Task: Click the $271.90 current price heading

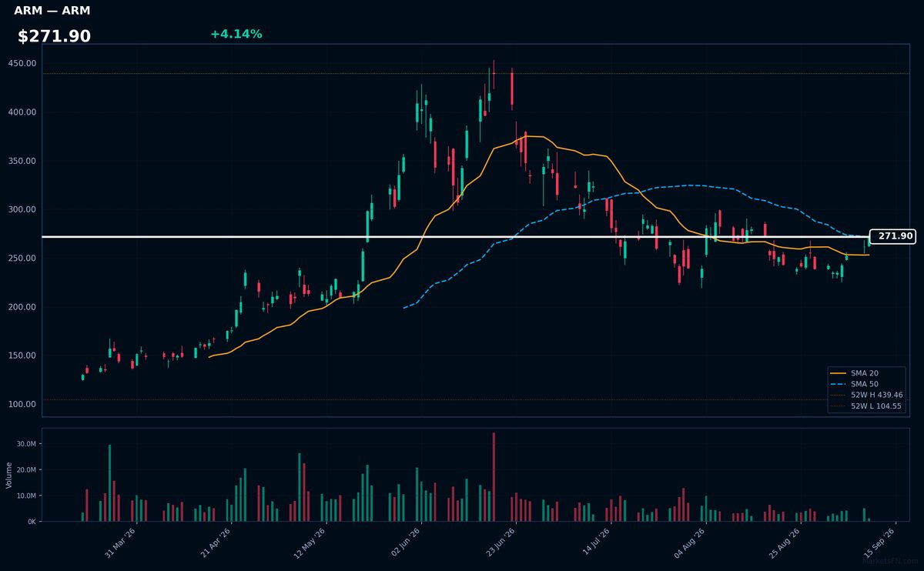Action: tap(54, 36)
